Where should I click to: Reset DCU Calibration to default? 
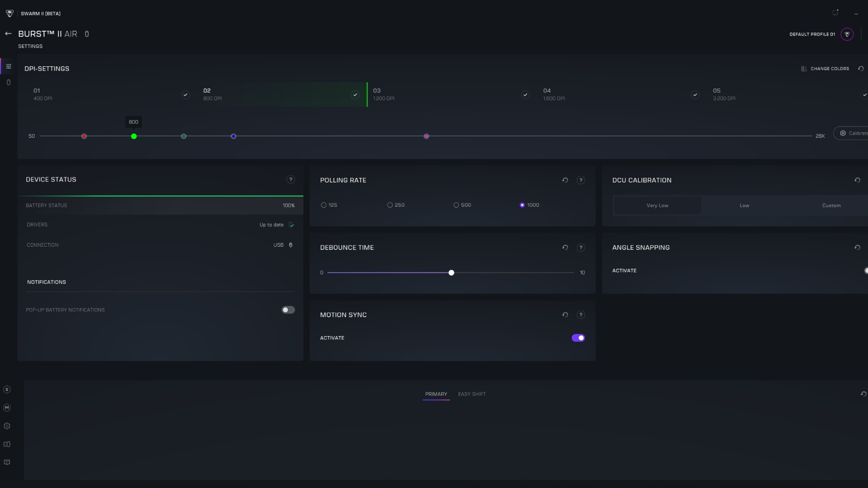tap(857, 180)
